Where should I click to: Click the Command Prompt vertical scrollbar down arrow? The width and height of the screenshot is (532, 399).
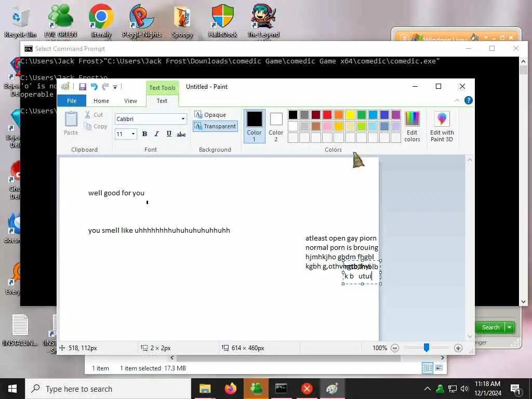tap(523, 302)
